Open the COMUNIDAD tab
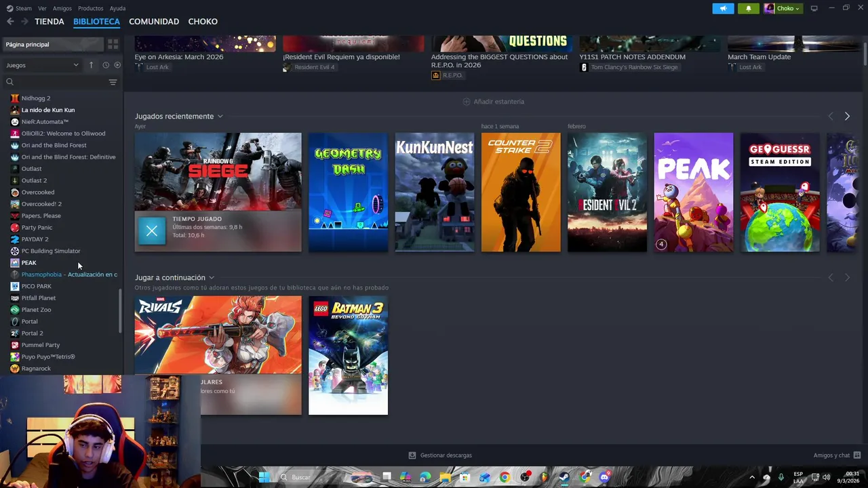 (154, 22)
